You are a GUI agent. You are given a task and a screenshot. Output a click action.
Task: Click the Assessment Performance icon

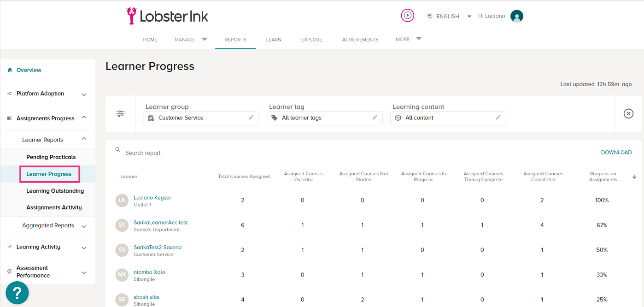point(10,272)
